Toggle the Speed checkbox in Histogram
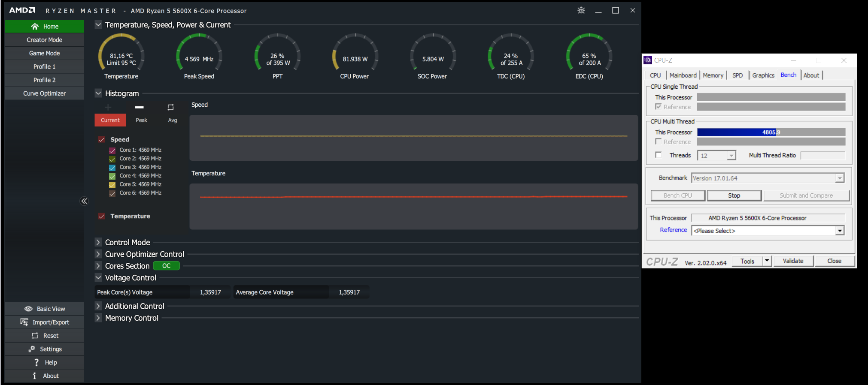 pyautogui.click(x=102, y=139)
